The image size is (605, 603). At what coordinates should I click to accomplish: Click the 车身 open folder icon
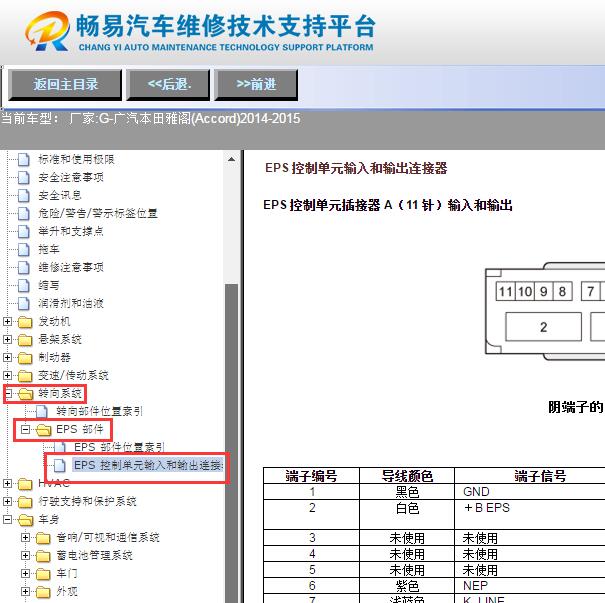[26, 520]
